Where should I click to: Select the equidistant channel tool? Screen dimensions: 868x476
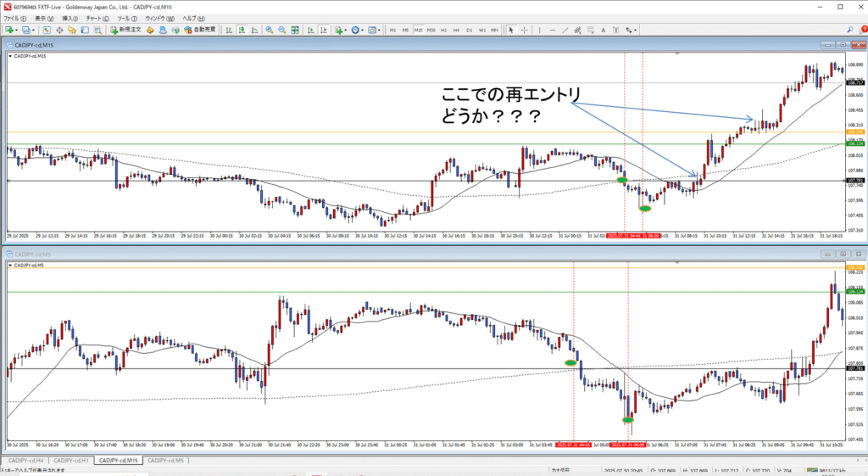[x=577, y=30]
